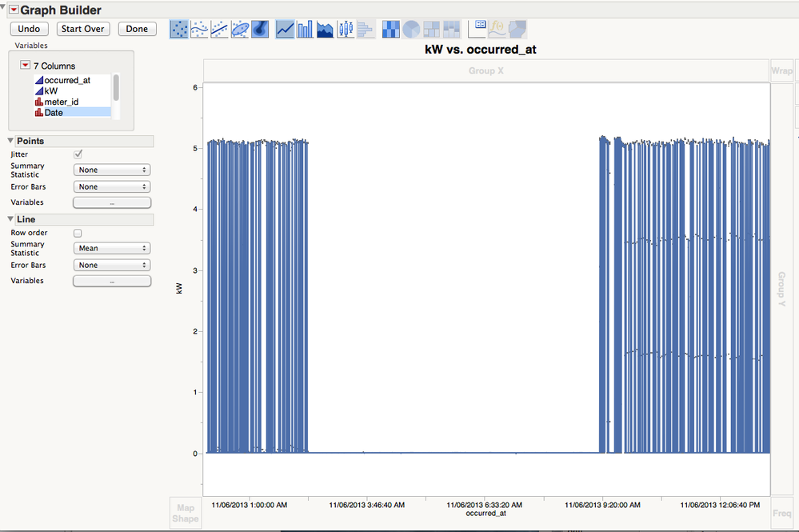The width and height of the screenshot is (799, 532).
Task: Toggle the Row order checkbox
Action: (78, 233)
